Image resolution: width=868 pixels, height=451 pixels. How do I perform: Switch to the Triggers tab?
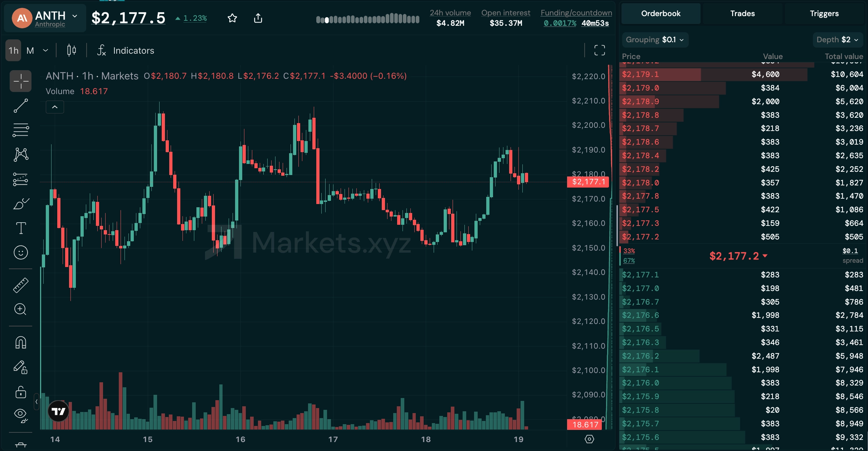824,14
